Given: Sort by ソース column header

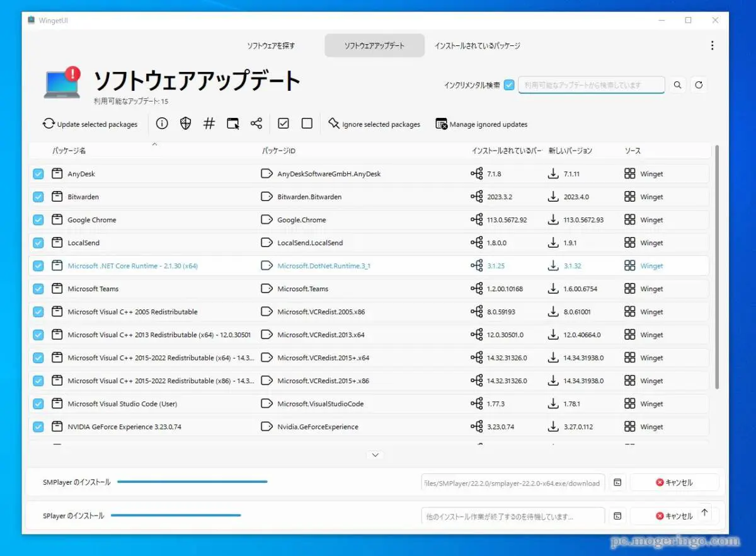Looking at the screenshot, I should tap(633, 151).
